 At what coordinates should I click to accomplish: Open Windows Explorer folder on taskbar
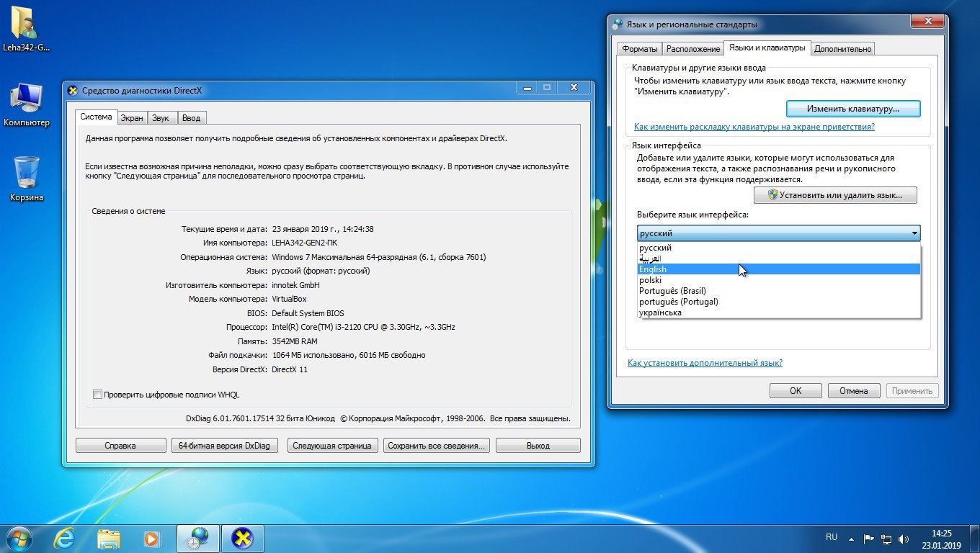[108, 539]
